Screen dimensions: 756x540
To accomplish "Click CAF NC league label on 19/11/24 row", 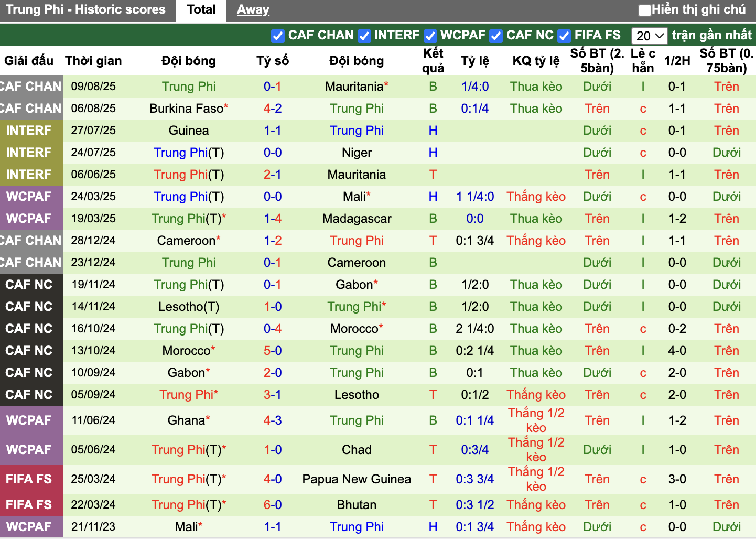I will pos(29,285).
